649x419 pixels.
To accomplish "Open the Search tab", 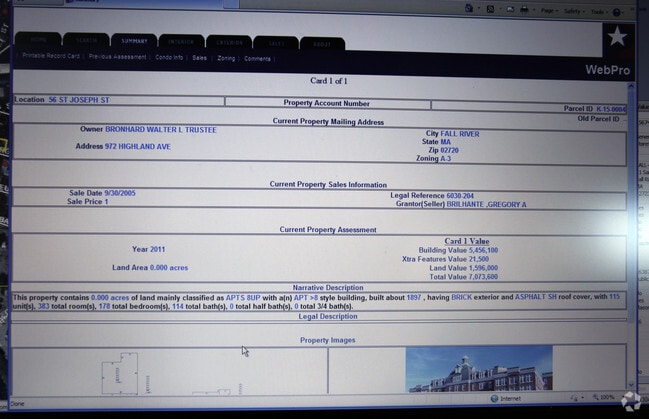I will coord(86,42).
